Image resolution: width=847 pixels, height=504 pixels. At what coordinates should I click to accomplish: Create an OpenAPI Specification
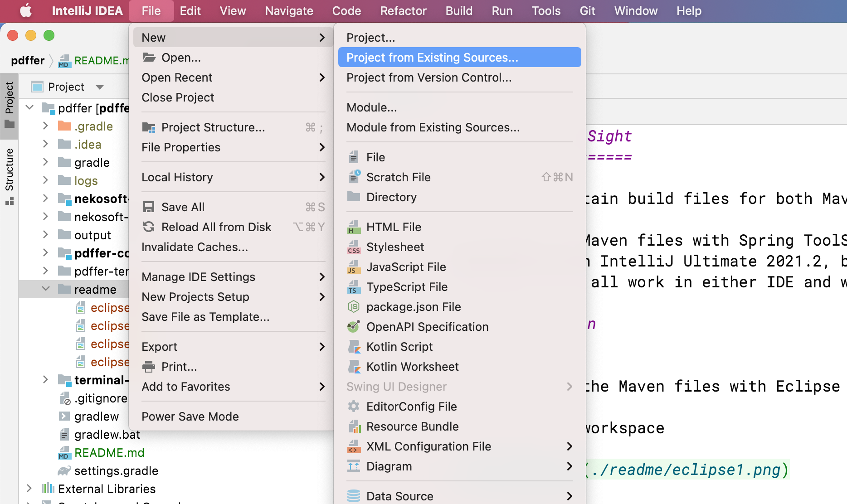[x=428, y=326]
